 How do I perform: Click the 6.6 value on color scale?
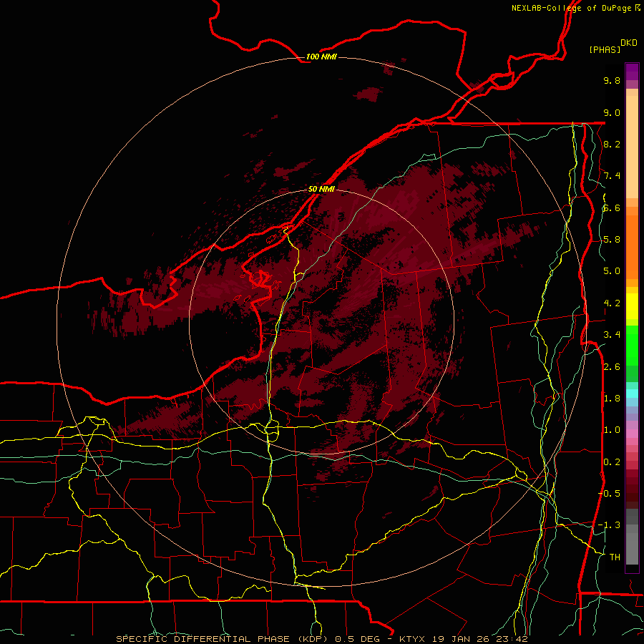[612, 208]
